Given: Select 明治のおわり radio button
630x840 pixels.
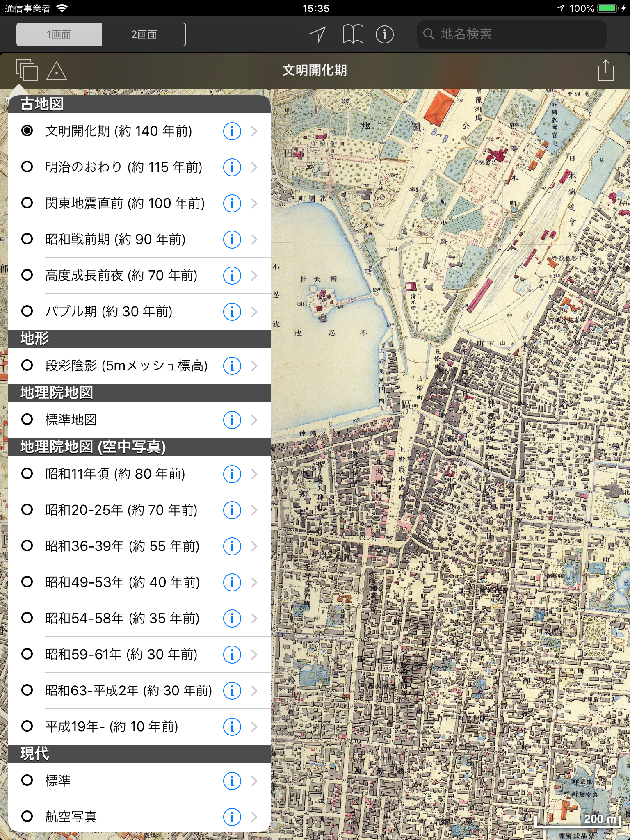Looking at the screenshot, I should [27, 167].
